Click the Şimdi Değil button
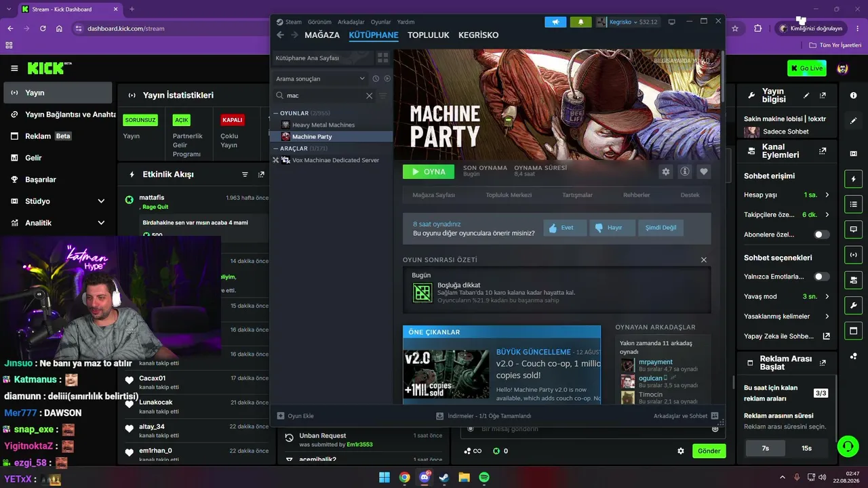This screenshot has height=488, width=868. point(660,228)
